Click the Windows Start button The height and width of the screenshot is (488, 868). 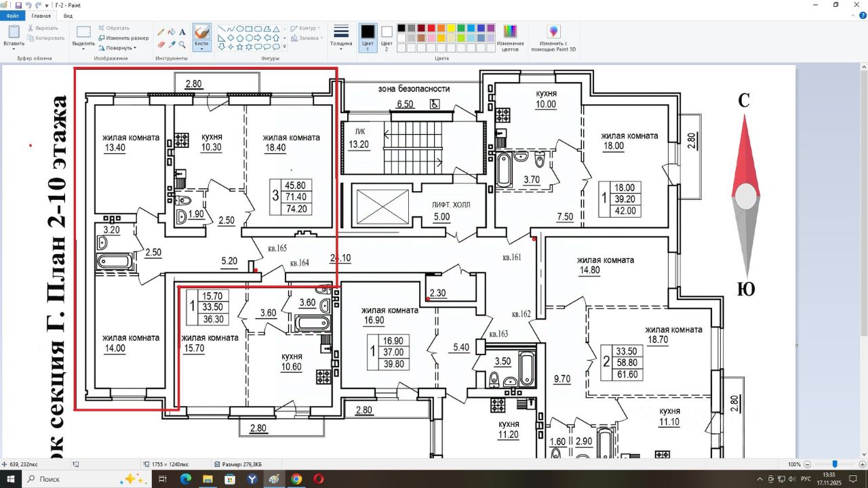tap(11, 479)
